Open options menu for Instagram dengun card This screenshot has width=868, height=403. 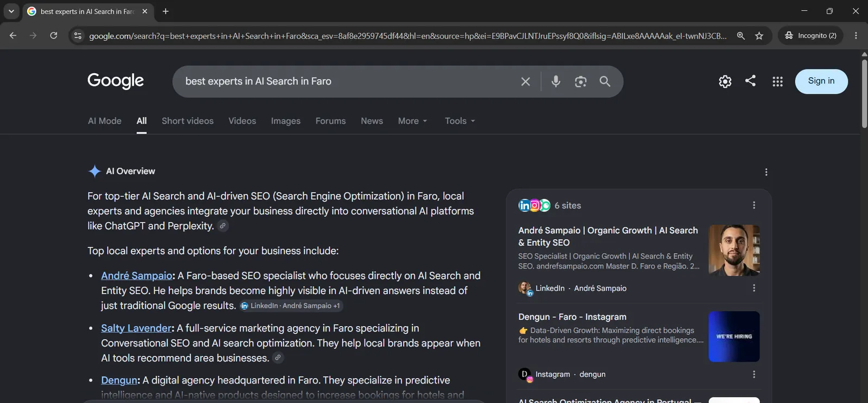click(754, 374)
